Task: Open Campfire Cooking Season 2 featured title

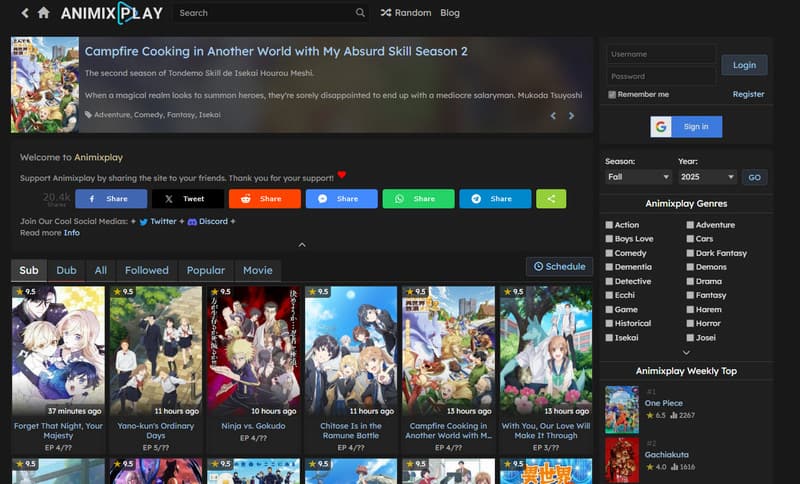Action: [x=276, y=52]
